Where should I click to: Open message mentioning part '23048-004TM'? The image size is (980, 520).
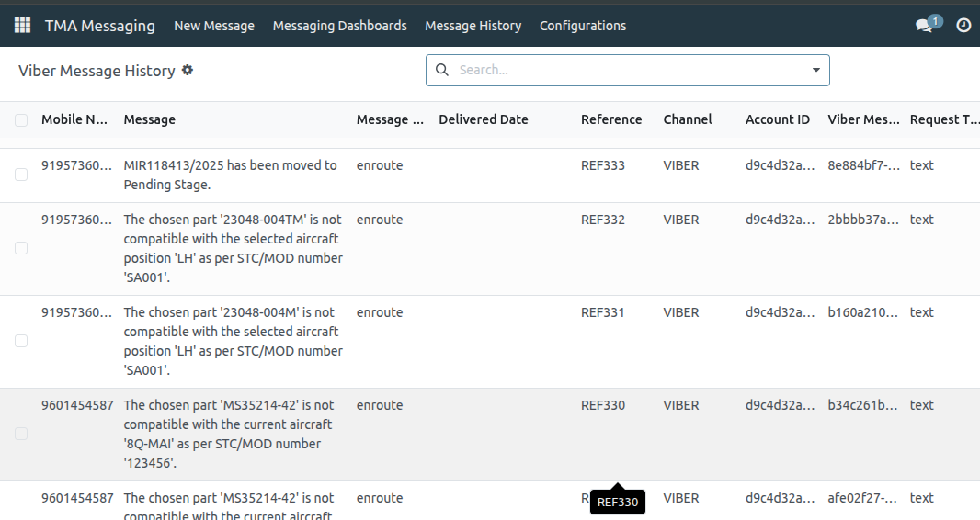point(234,248)
